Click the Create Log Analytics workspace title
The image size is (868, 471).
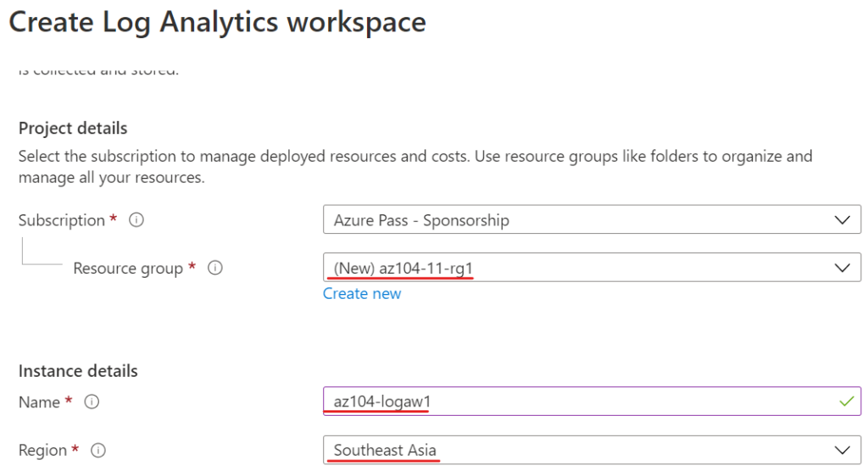(218, 23)
